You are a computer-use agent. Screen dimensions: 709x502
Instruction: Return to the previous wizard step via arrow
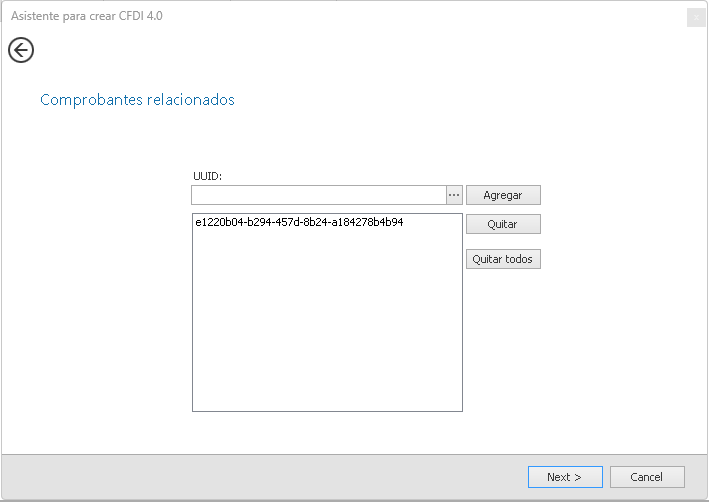coord(21,50)
